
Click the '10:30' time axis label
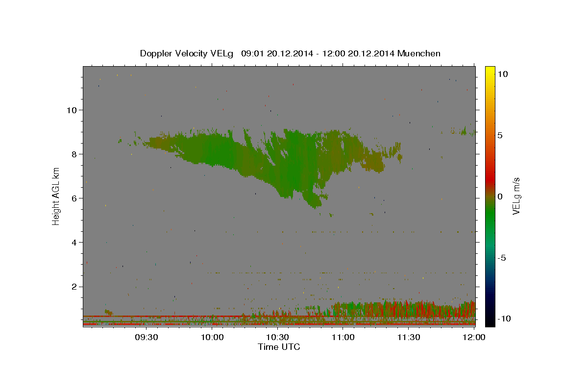(x=277, y=337)
